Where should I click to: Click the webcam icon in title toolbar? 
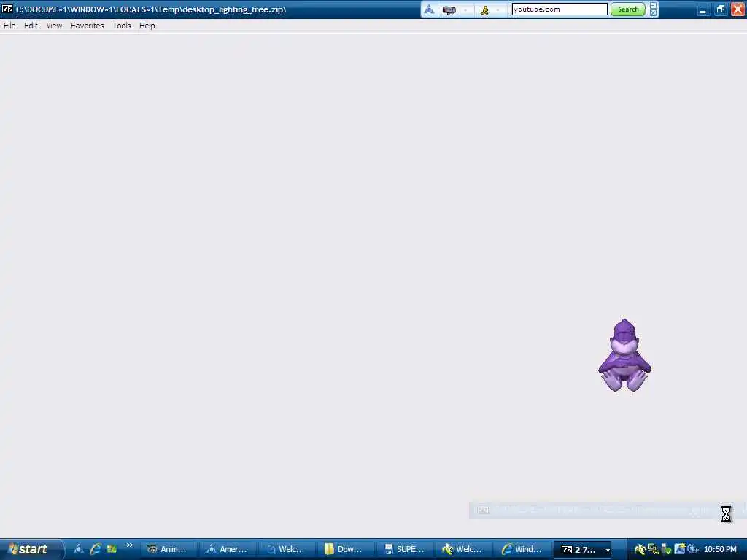coord(449,9)
